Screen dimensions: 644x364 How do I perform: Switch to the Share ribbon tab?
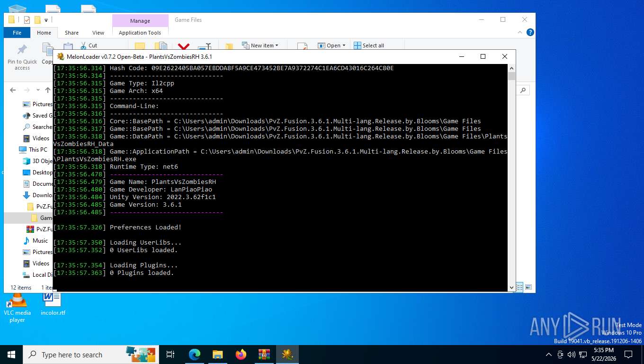tap(72, 33)
